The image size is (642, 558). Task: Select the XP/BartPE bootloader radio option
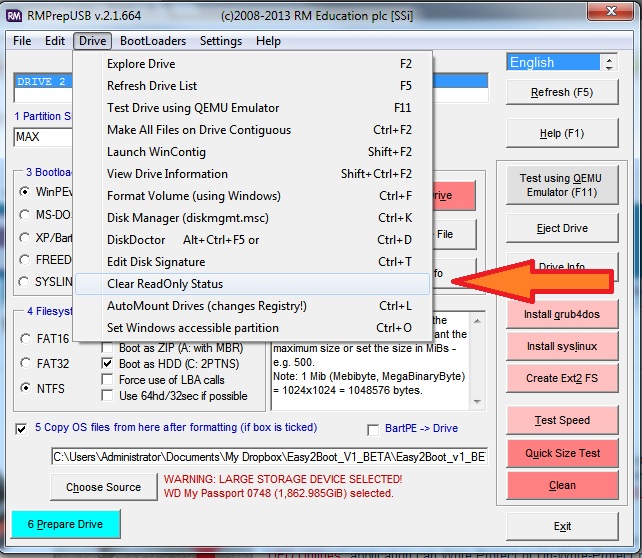click(x=25, y=237)
